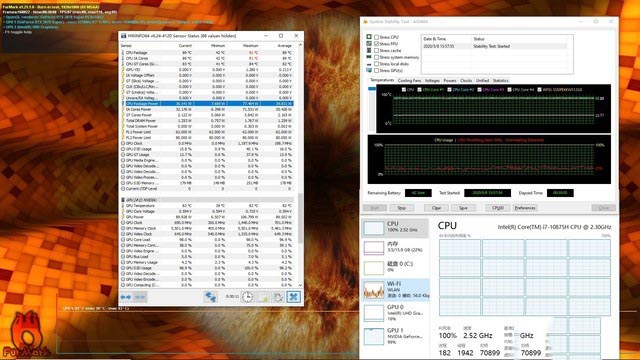Screen dimensions: 640x360
Task: Click the blue X close-sensors icon in HWiNFO toolbar
Action: pyautogui.click(x=293, y=297)
